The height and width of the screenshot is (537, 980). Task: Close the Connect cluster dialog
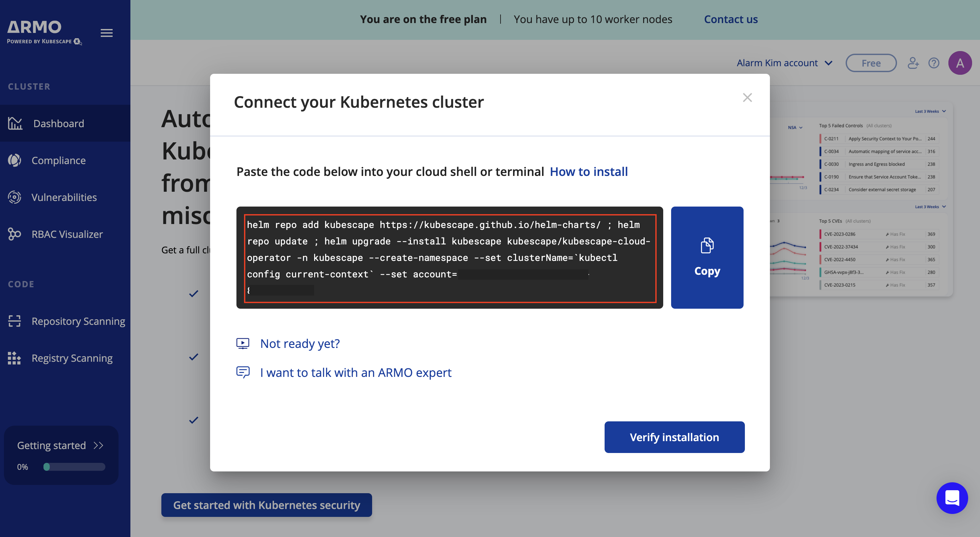pos(747,98)
